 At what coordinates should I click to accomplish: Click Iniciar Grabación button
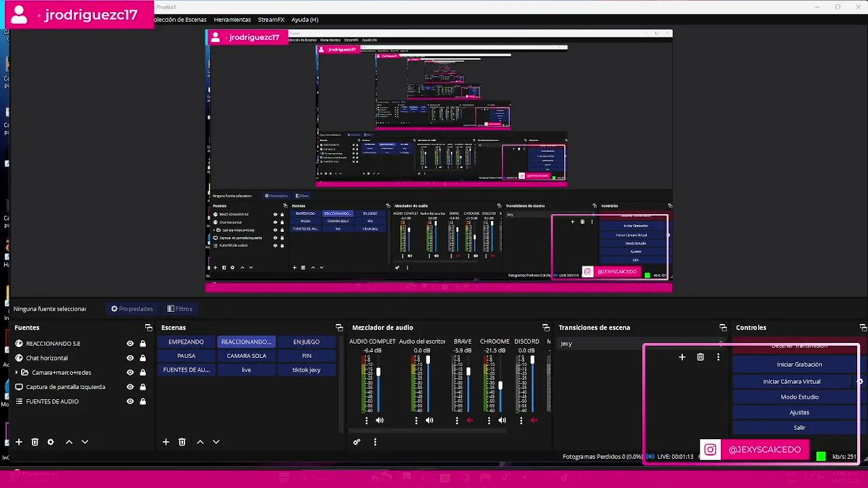tap(799, 365)
